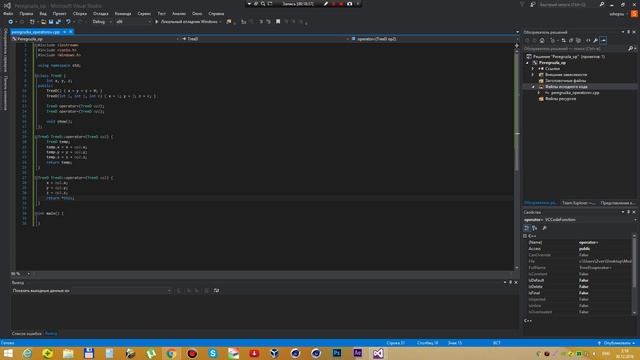
Task: Open the x86 platform dropdown
Action: click(x=133, y=22)
